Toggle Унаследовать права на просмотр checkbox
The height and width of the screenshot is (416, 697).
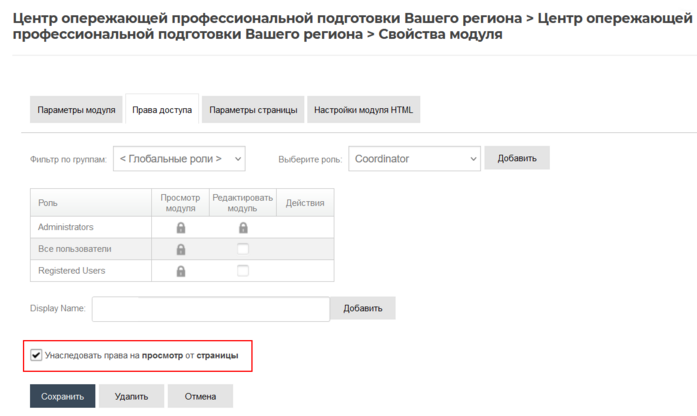pyautogui.click(x=37, y=355)
